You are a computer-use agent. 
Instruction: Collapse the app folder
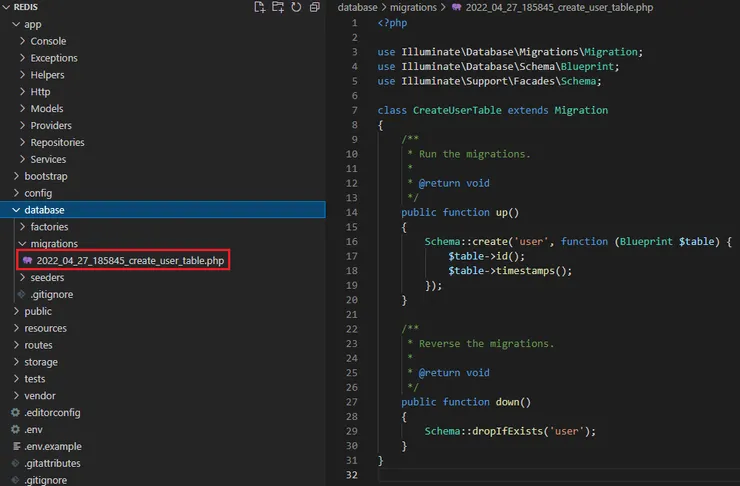[x=33, y=24]
